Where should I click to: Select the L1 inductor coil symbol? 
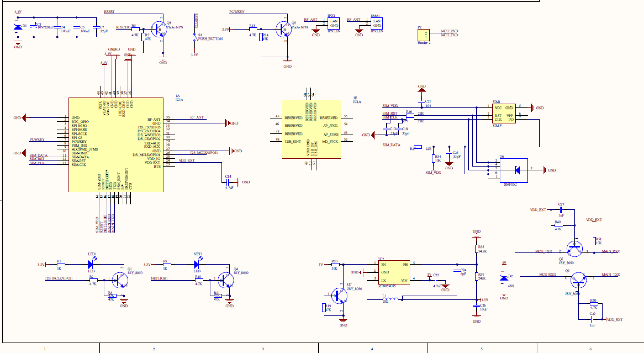[x=390, y=299]
